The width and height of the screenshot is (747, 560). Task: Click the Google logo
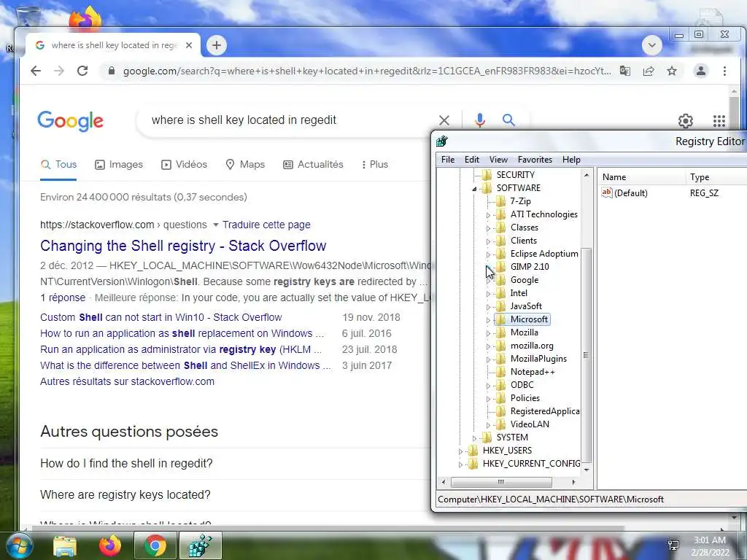70,121
